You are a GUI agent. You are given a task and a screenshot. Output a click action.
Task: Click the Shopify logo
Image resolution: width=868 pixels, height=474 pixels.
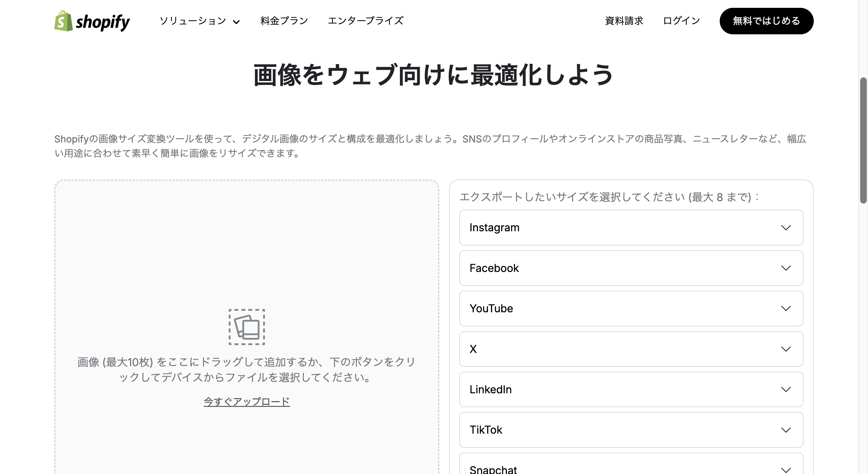tap(92, 21)
